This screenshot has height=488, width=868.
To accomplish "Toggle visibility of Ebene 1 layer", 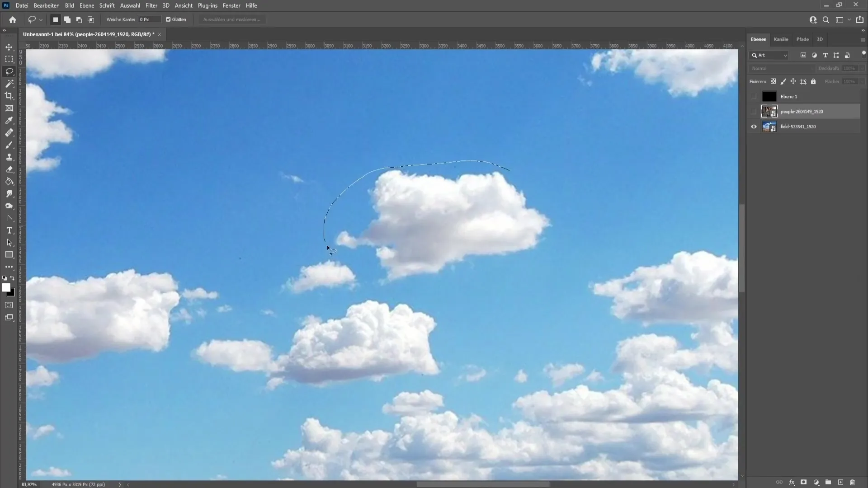I will tap(754, 97).
